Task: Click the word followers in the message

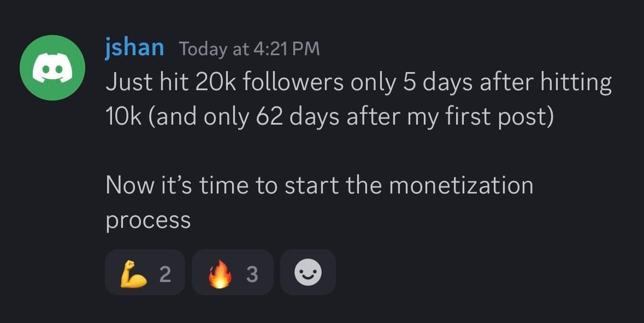Action: click(293, 83)
